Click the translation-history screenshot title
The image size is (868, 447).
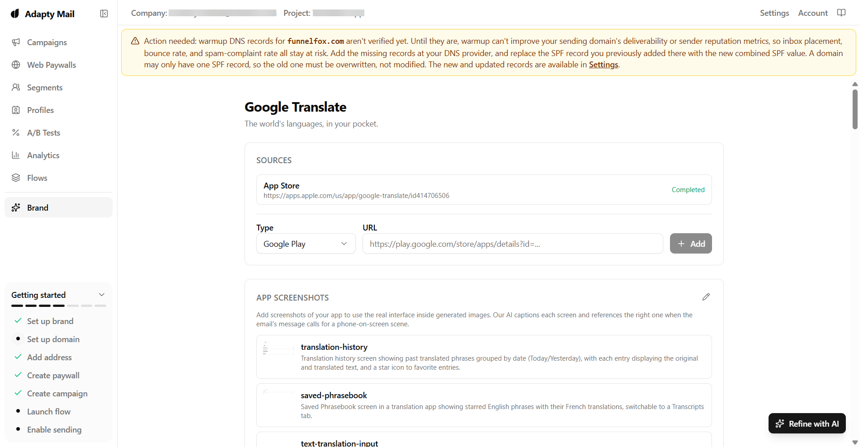coord(334,347)
